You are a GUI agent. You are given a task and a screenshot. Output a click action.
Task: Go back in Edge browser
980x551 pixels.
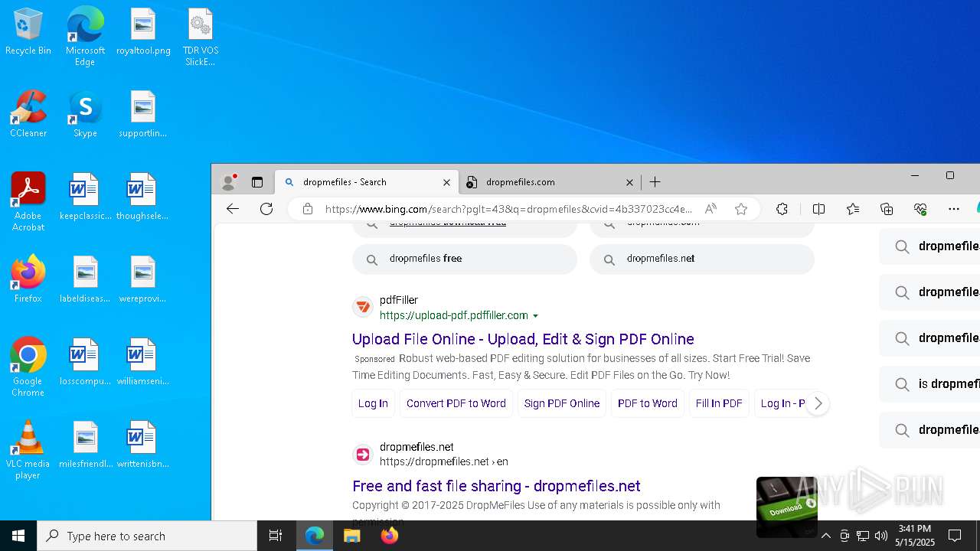click(233, 209)
